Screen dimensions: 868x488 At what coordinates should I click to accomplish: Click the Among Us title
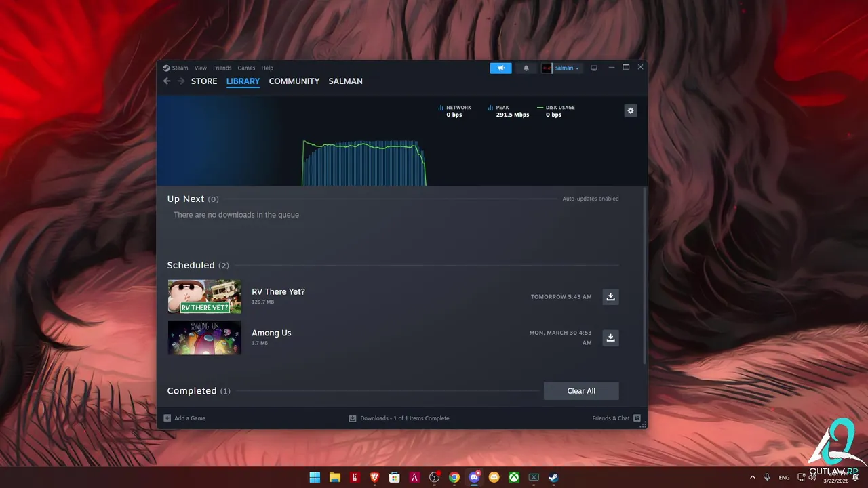271,333
